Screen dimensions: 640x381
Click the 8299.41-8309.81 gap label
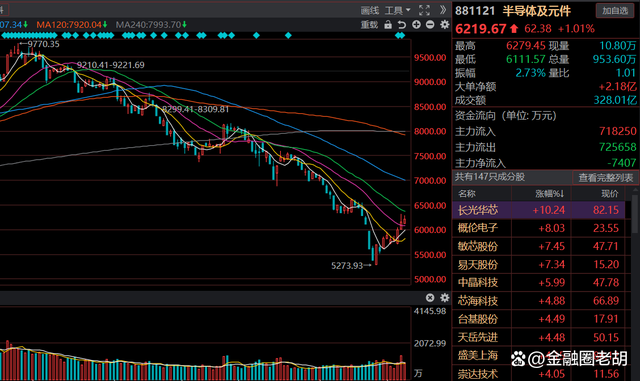[195, 109]
